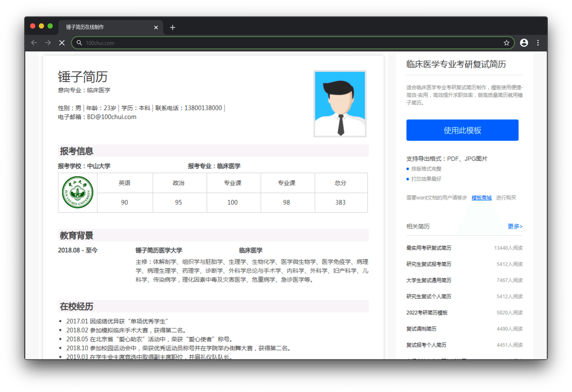Open a new tab with plus button
Image resolution: width=572 pixels, height=392 pixels.
click(x=172, y=27)
